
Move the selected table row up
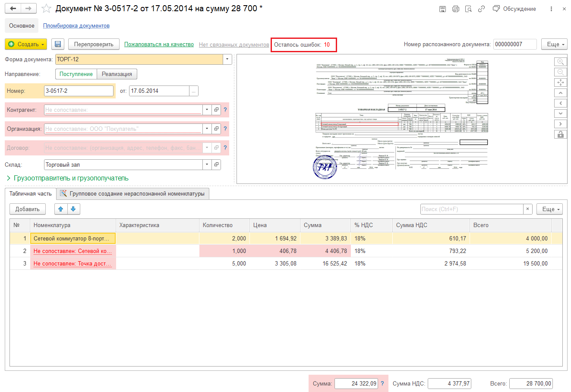pyautogui.click(x=61, y=209)
